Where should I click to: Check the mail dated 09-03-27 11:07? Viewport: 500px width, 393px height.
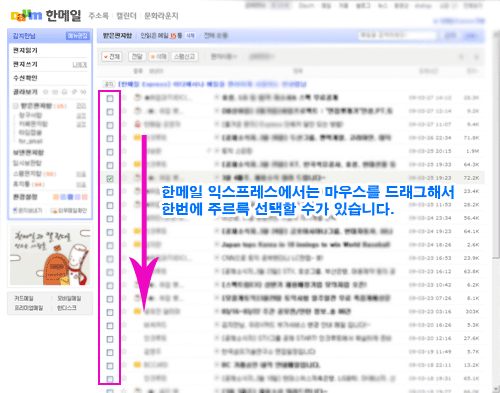pyautogui.click(x=110, y=125)
